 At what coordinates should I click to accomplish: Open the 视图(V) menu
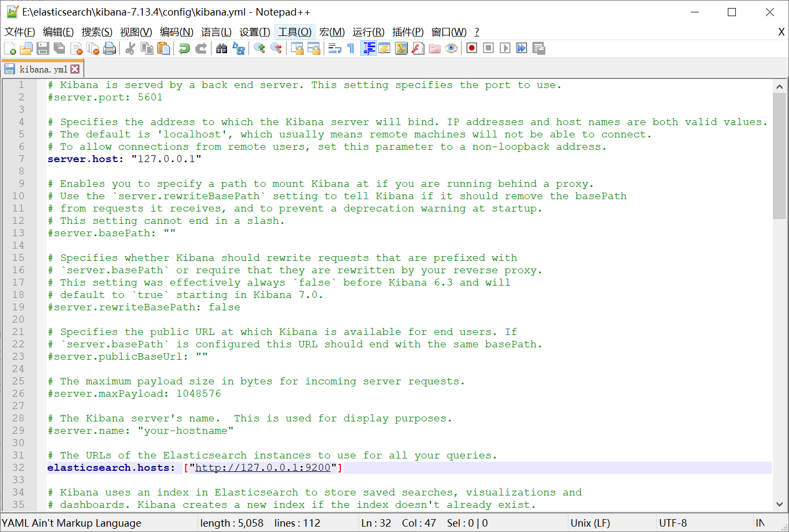point(136,32)
